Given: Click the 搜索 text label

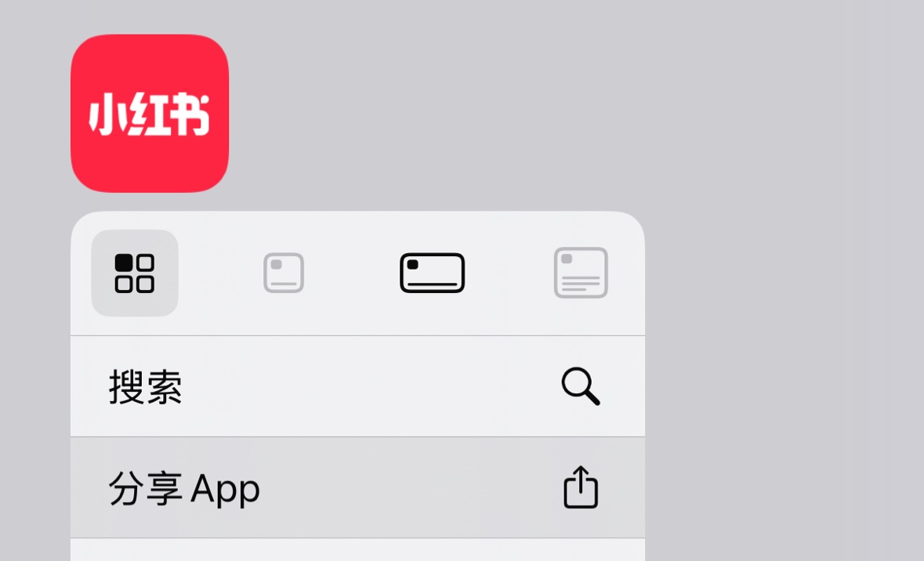Looking at the screenshot, I should coord(146,387).
